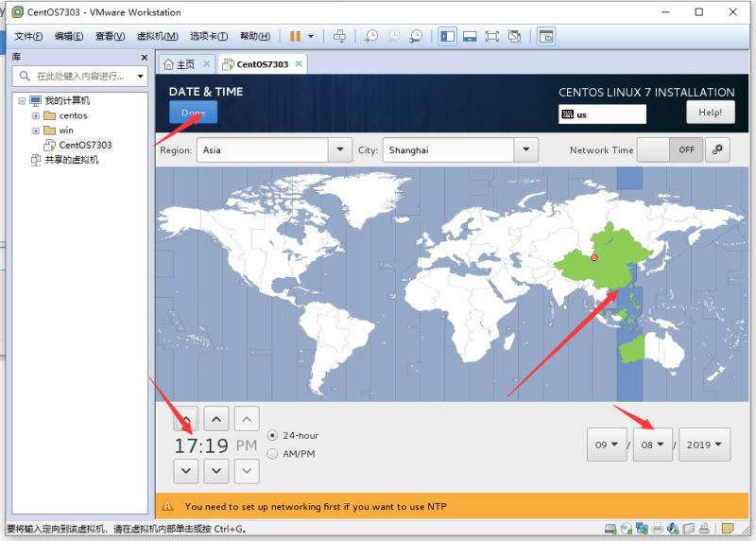Switch to the 主页 tab

179,64
